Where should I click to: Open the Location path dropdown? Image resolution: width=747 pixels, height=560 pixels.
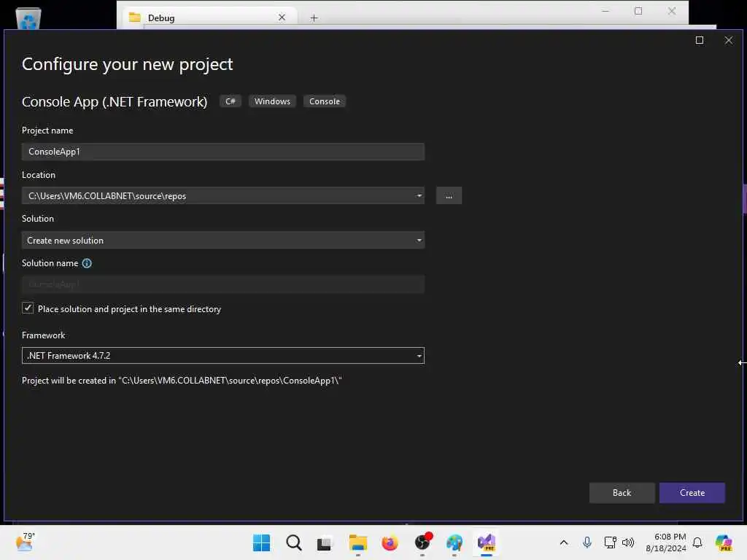[x=419, y=195]
